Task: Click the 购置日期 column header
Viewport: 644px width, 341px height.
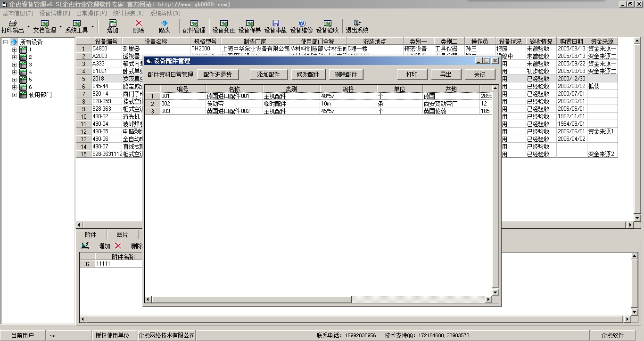Action: click(571, 41)
